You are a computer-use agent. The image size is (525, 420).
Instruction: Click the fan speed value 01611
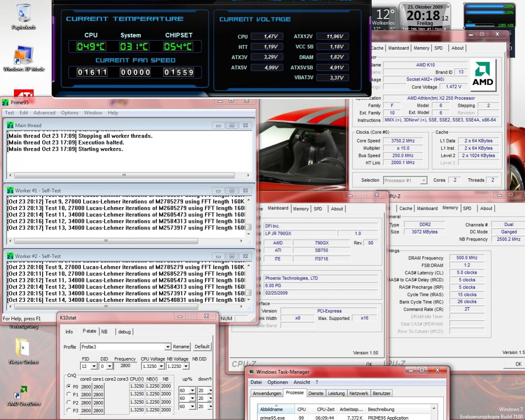[x=92, y=72]
